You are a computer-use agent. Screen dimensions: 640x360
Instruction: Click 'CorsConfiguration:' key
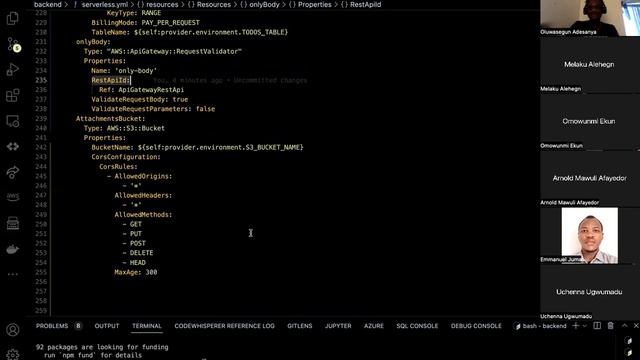[126, 157]
